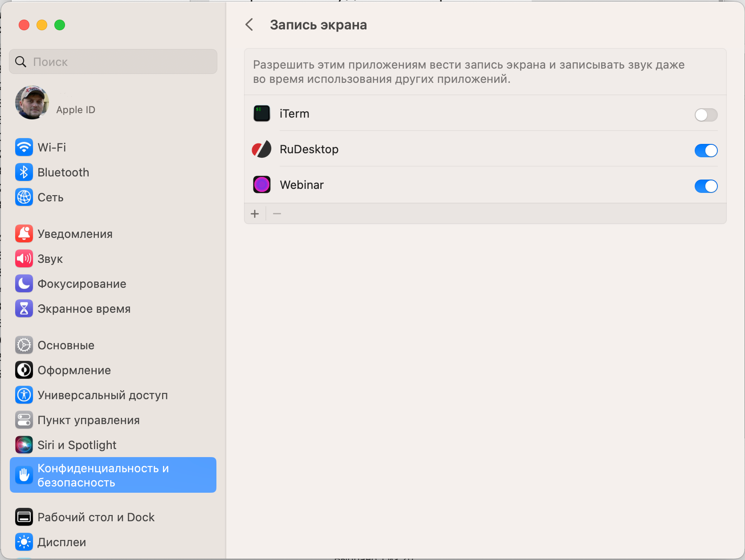
Task: Select the Webinar row name
Action: 301,185
